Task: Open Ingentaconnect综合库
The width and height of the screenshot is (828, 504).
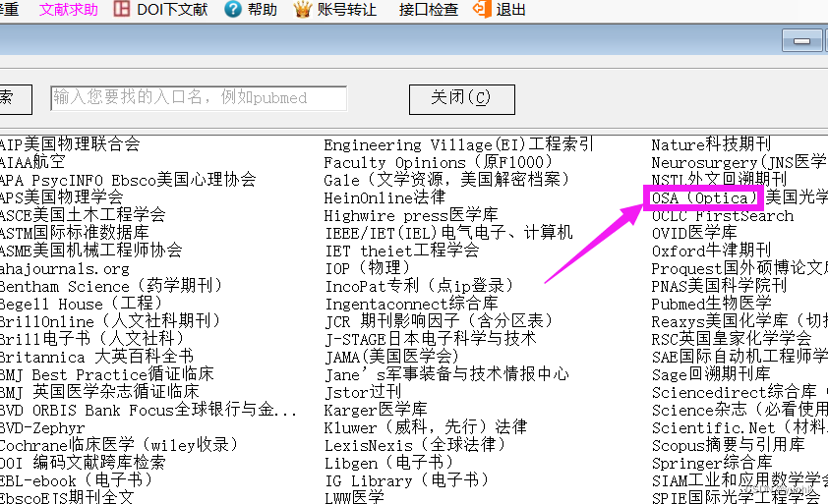Action: [411, 304]
